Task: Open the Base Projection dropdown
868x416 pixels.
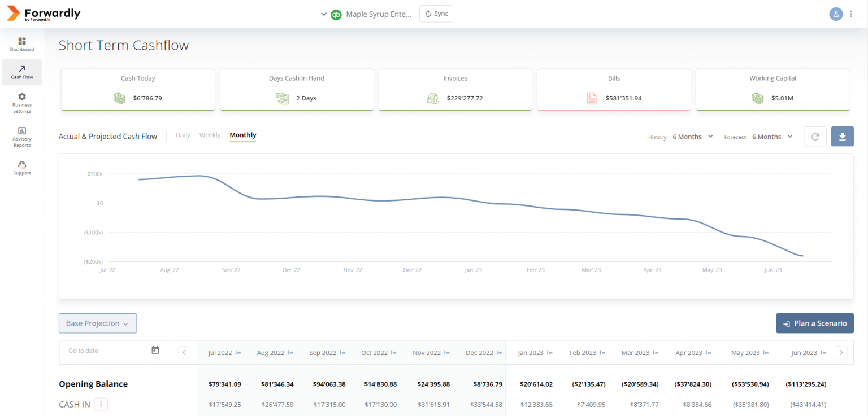Action: coord(98,323)
